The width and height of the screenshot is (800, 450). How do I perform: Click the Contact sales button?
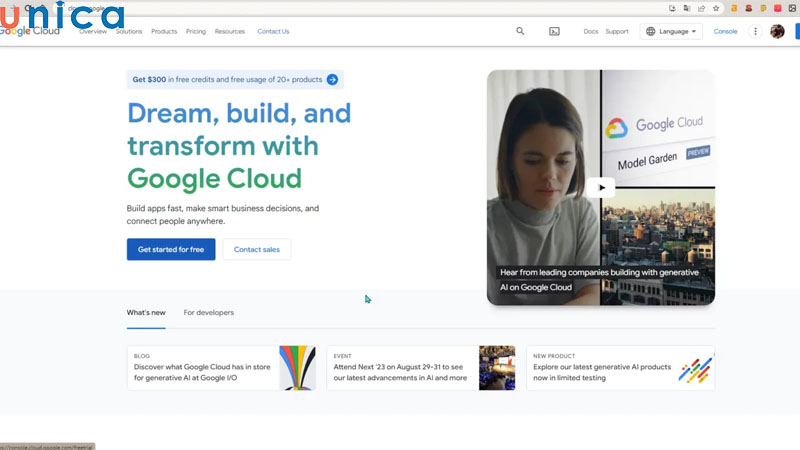click(257, 249)
